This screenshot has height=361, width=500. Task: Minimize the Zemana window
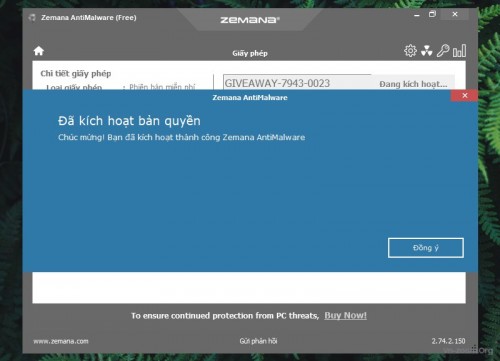click(x=417, y=15)
